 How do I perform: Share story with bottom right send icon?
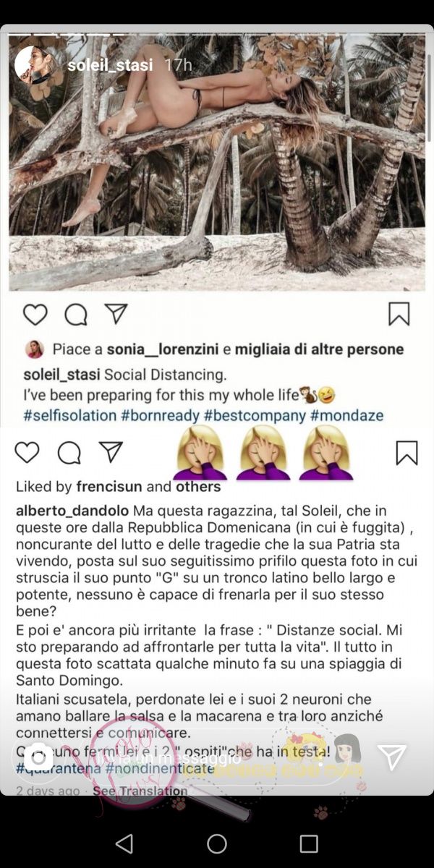point(392,757)
